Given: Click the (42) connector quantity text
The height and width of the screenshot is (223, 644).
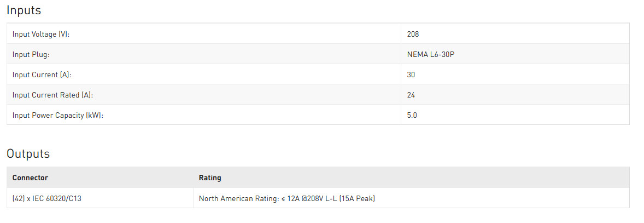Looking at the screenshot, I should click(19, 198).
